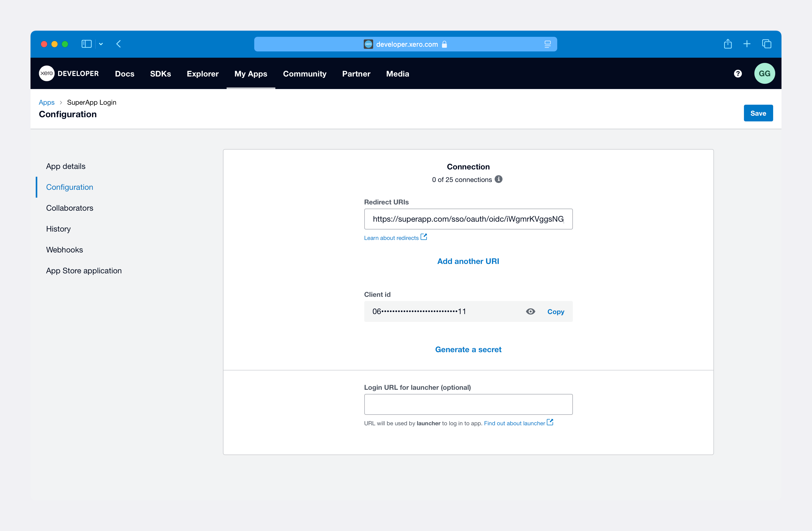
Task: Click the Login URL for launcher field
Action: (x=468, y=404)
